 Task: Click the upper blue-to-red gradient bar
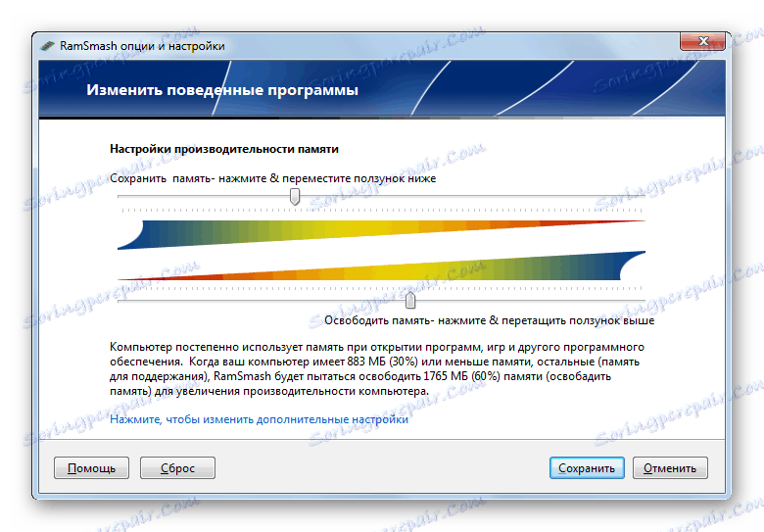[x=381, y=235]
